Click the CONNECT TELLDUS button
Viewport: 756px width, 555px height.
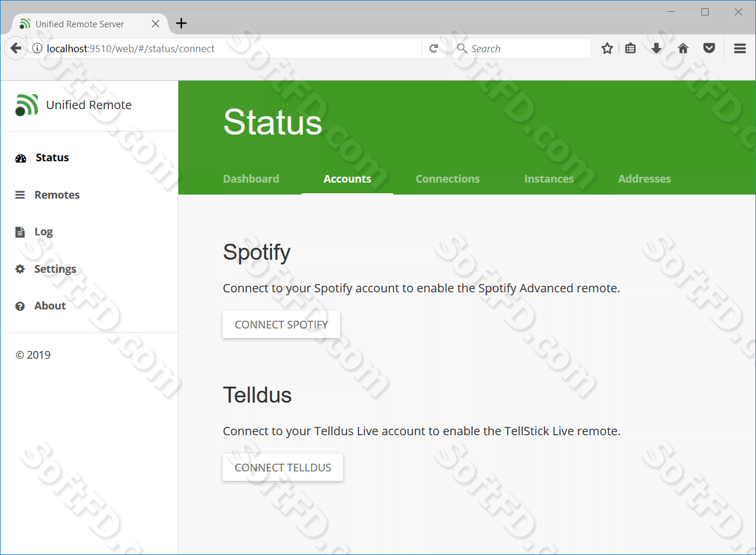[x=283, y=467]
